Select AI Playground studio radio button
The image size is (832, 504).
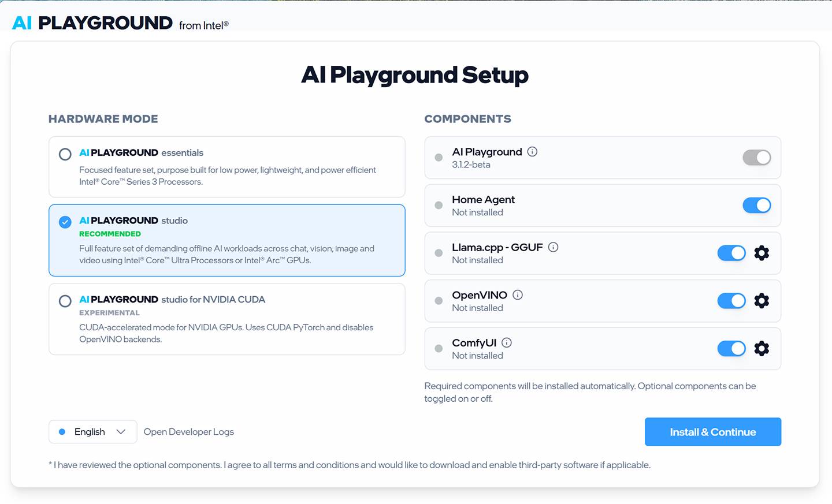(x=65, y=222)
